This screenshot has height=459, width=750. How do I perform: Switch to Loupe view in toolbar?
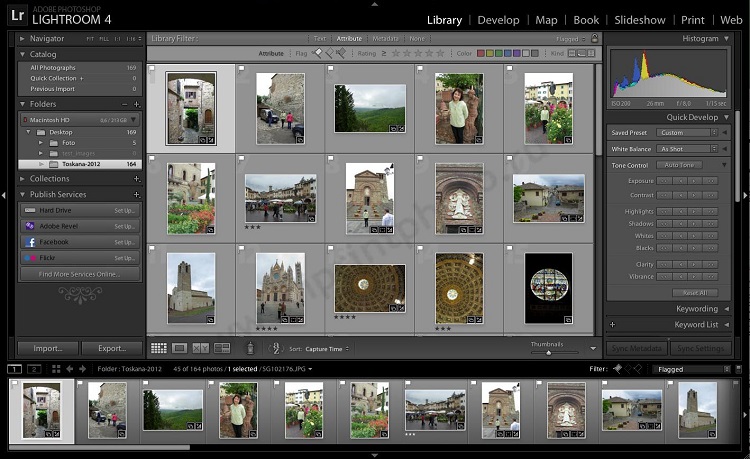tap(180, 348)
